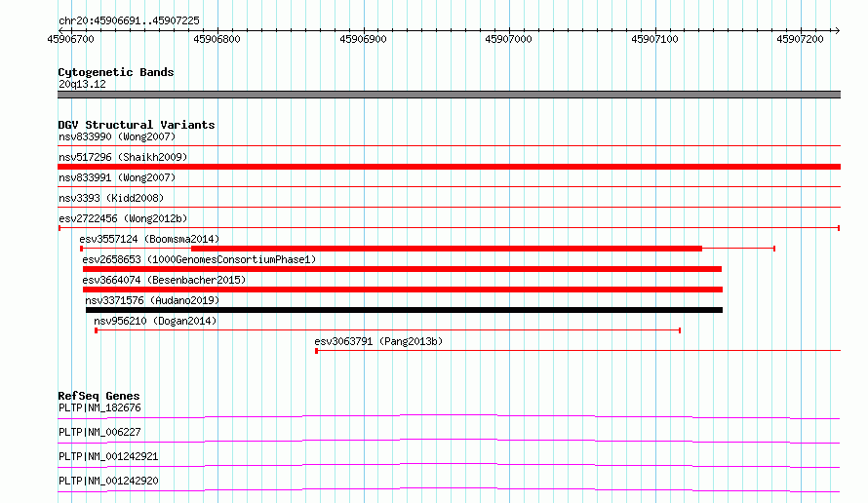868x503 pixels.
Task: Select the esv3063791 (Pang2013b) variant label
Action: point(378,341)
